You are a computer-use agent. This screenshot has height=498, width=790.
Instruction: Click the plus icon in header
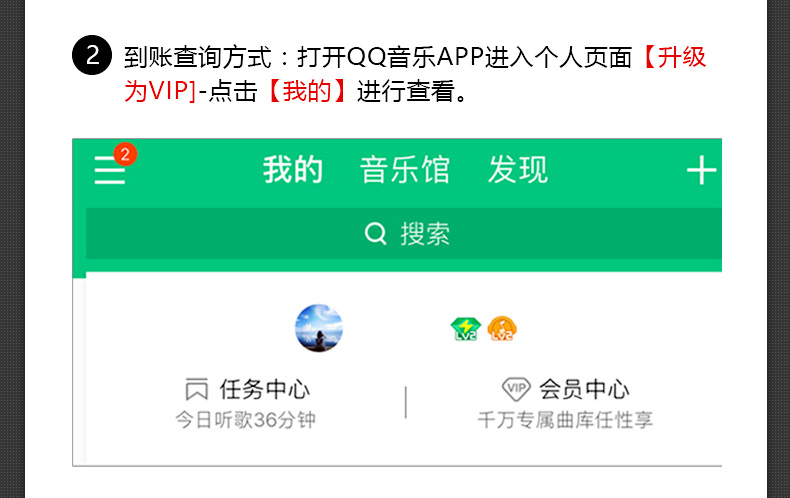click(701, 170)
